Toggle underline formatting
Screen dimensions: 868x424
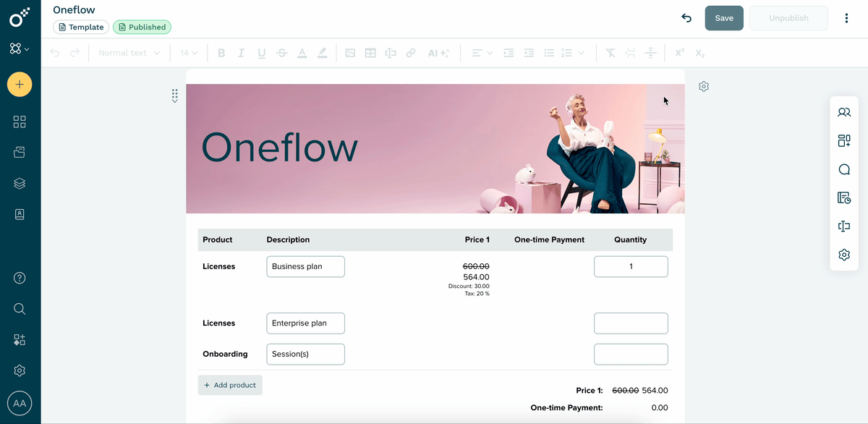(x=261, y=53)
